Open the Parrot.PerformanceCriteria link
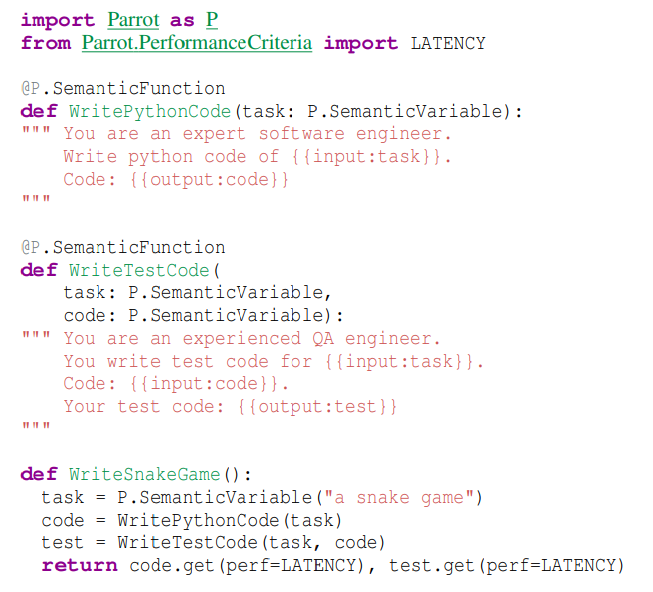653x592 pixels. pos(197,43)
